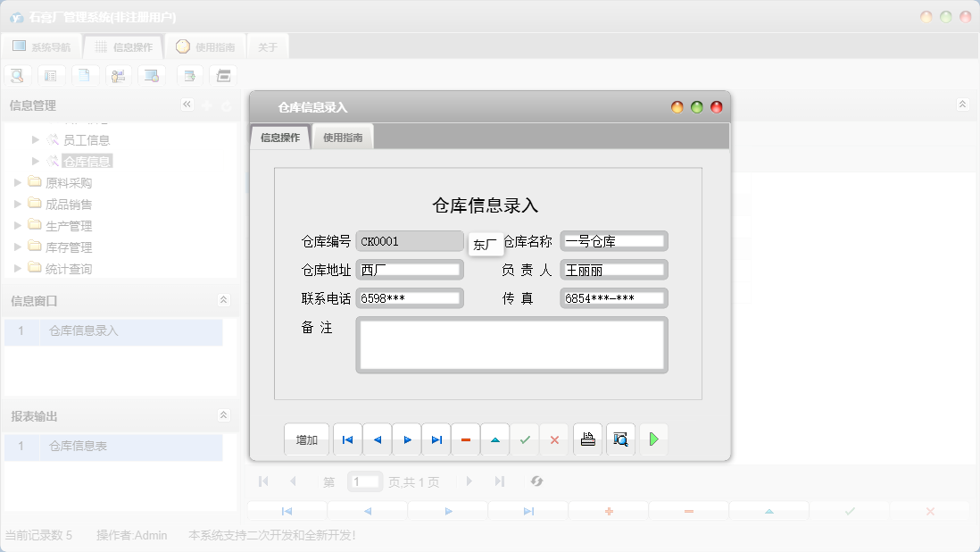Cancel changes with the red X icon
This screenshot has width=980, height=552.
coord(554,439)
